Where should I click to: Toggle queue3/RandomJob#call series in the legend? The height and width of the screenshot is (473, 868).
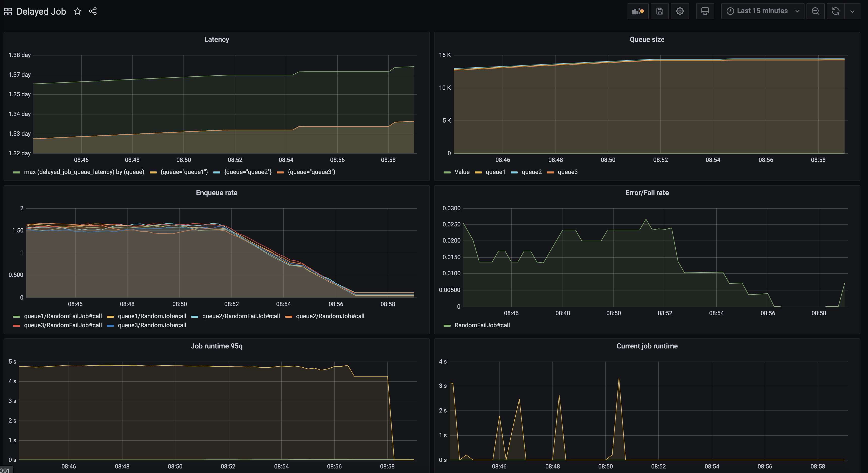(x=152, y=325)
